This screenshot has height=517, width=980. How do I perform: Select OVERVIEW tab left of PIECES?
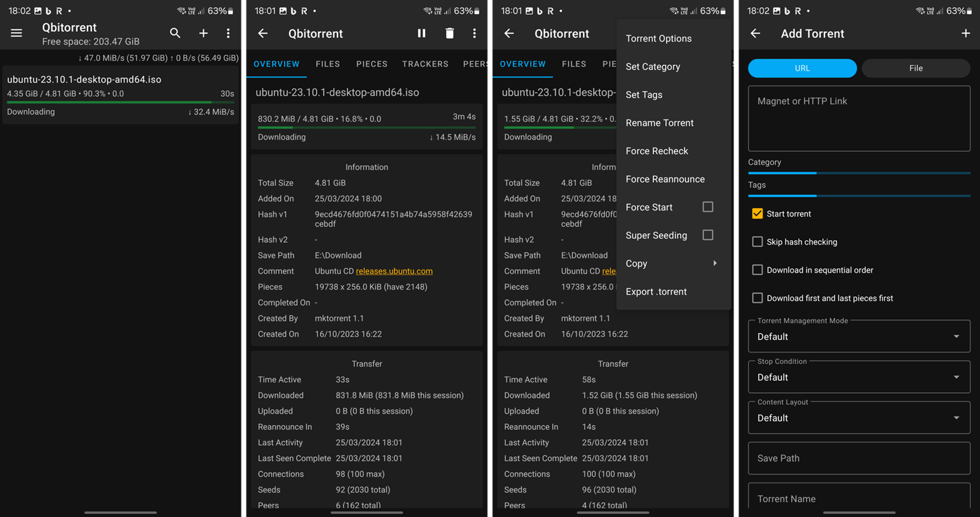[x=276, y=64]
